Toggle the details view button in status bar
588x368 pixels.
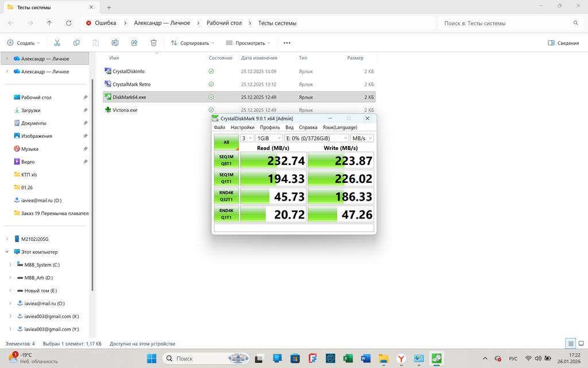571,344
